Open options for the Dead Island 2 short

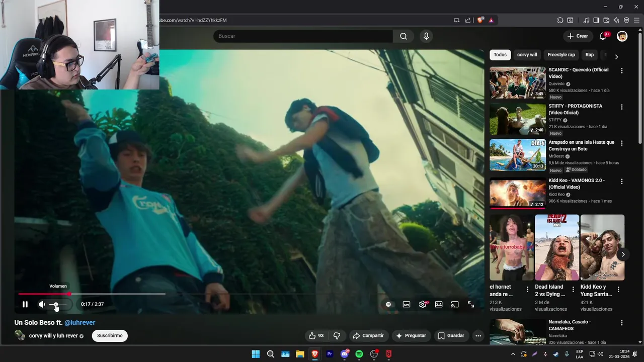[x=573, y=290]
